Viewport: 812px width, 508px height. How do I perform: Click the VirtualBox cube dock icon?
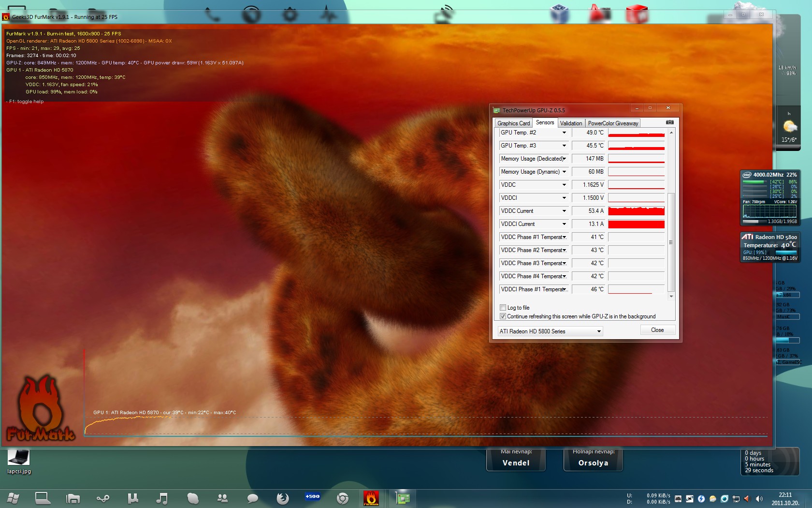point(560,13)
